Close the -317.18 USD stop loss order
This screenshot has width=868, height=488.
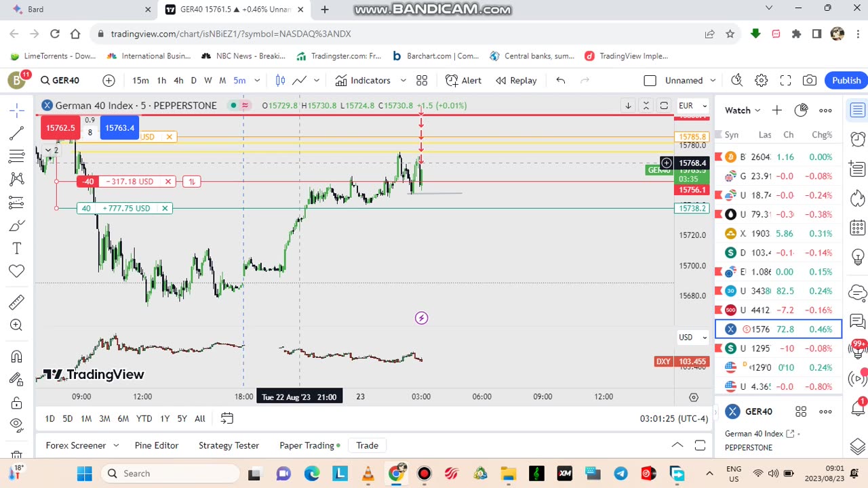[x=167, y=181]
